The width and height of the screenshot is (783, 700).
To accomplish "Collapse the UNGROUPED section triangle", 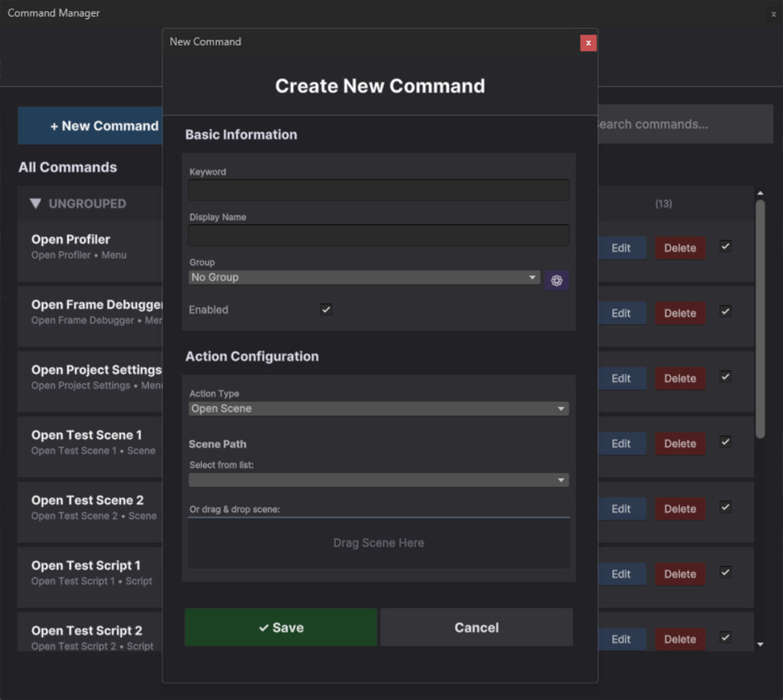I will click(x=35, y=204).
